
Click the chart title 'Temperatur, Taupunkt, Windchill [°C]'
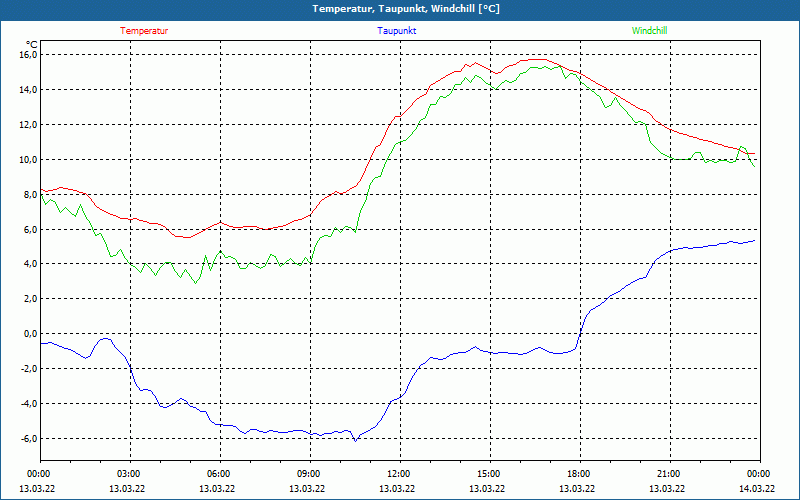406,9
